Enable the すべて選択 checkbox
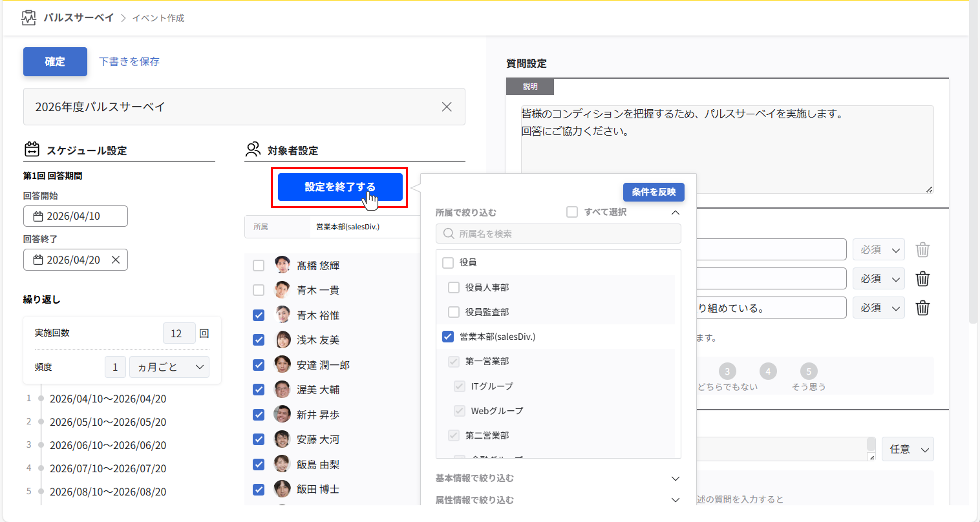Image resolution: width=980 pixels, height=522 pixels. click(x=572, y=212)
